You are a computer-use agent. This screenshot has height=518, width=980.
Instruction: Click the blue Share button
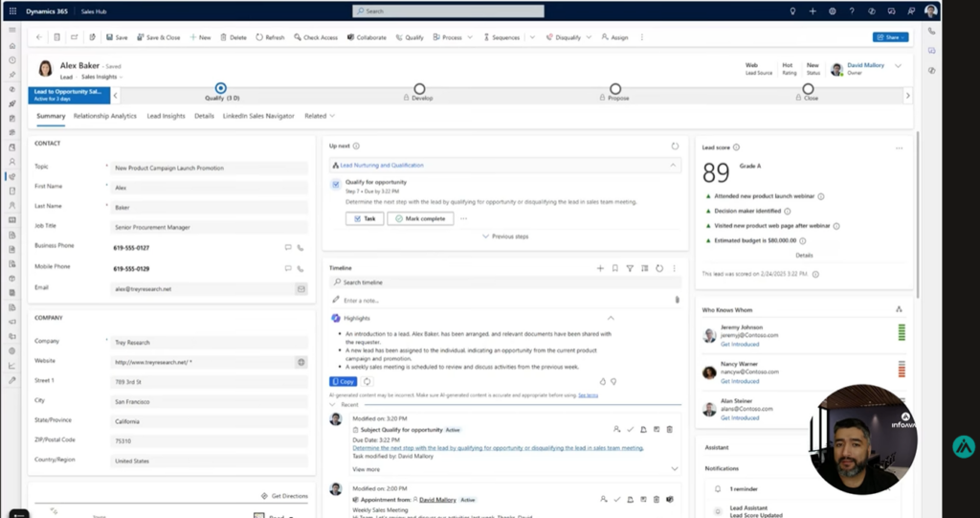[x=890, y=37]
